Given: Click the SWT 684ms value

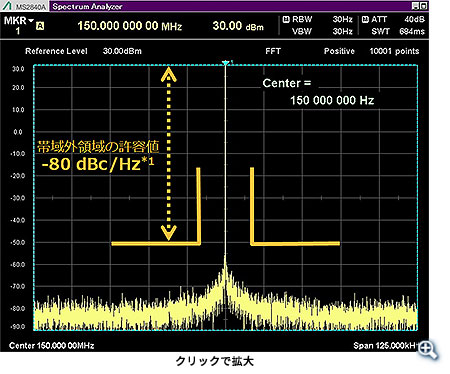Looking at the screenshot, I should coord(412,31).
